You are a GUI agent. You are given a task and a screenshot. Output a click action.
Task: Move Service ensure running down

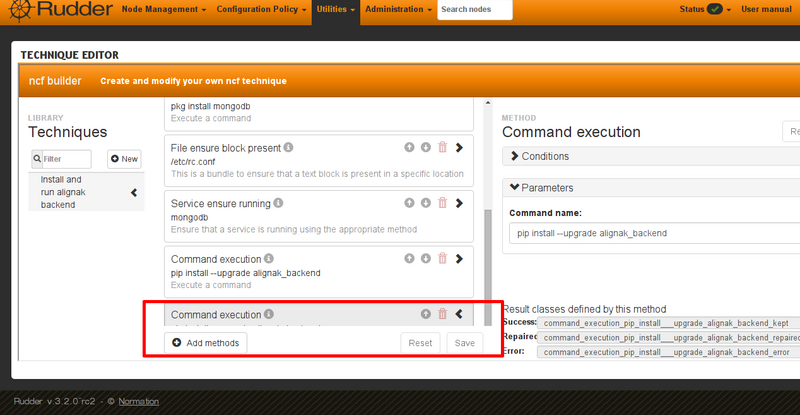[x=426, y=203]
